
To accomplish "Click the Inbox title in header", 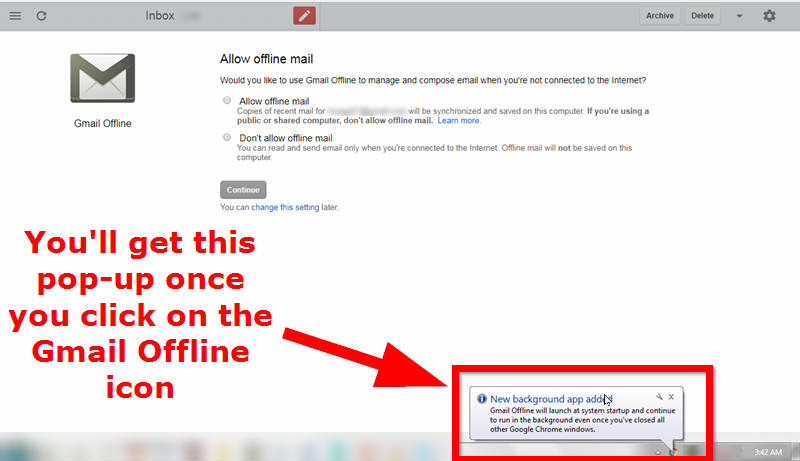I will tap(160, 16).
